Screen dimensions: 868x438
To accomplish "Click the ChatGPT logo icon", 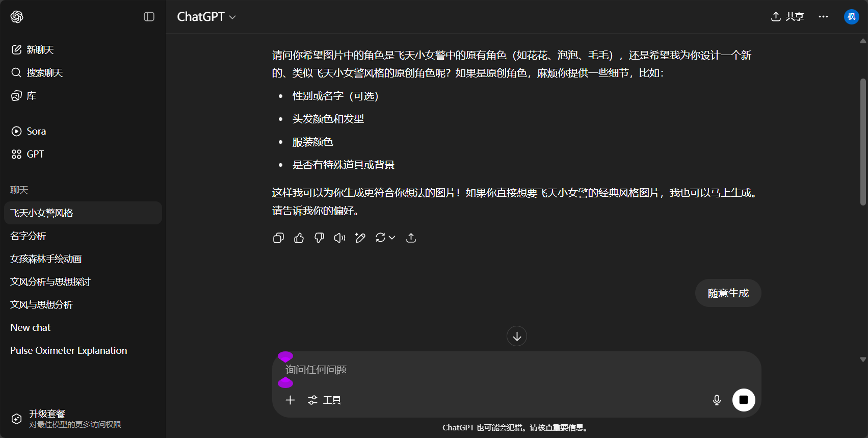I will 17,17.
